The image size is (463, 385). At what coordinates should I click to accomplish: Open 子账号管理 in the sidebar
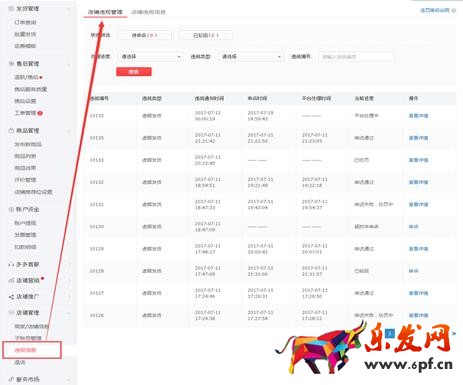tap(28, 338)
